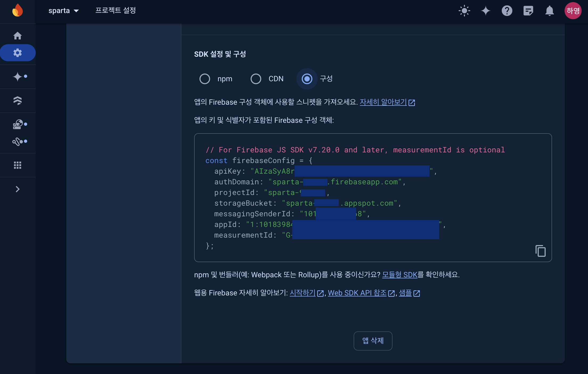
Task: Open release notes chat icon
Action: 528,11
